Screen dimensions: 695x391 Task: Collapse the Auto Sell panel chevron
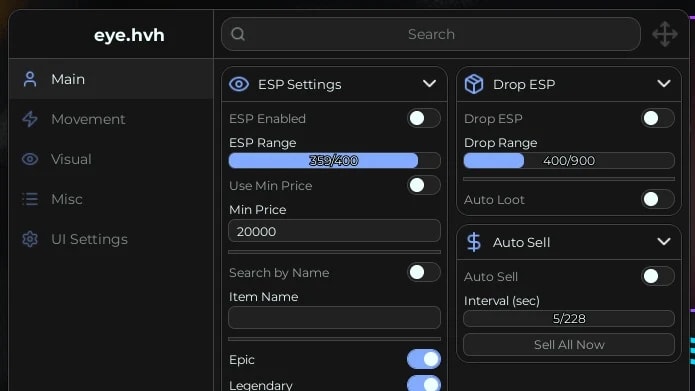(664, 242)
